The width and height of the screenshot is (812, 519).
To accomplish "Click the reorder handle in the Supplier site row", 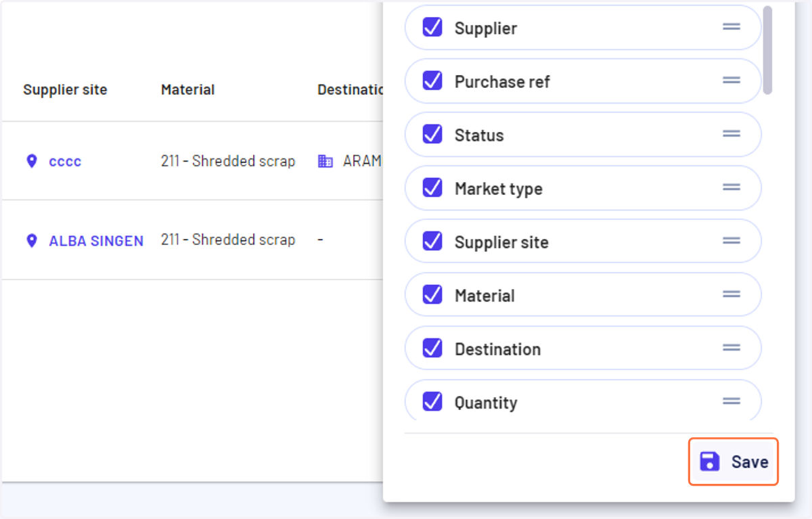I will [731, 240].
